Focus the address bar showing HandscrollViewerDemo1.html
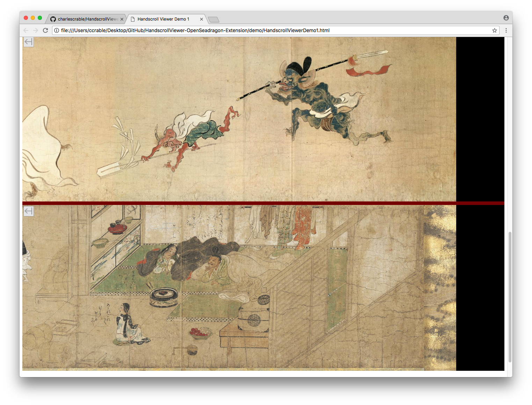Image resolution: width=532 pixels, height=405 pixels. click(275, 30)
